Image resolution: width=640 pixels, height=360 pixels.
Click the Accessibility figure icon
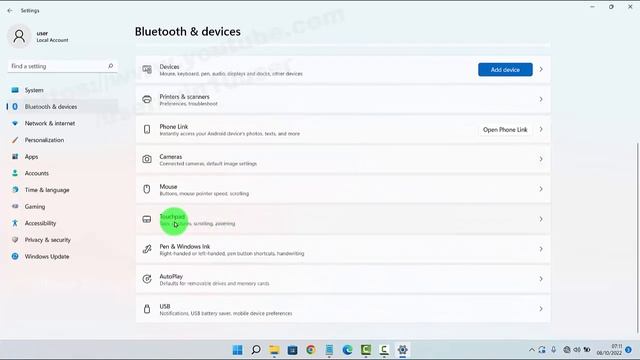click(x=15, y=223)
